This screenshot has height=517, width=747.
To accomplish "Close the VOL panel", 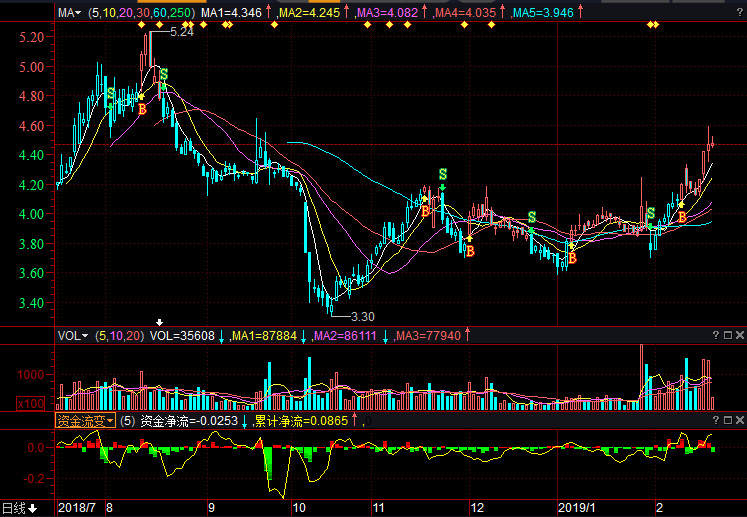I will [x=739, y=336].
